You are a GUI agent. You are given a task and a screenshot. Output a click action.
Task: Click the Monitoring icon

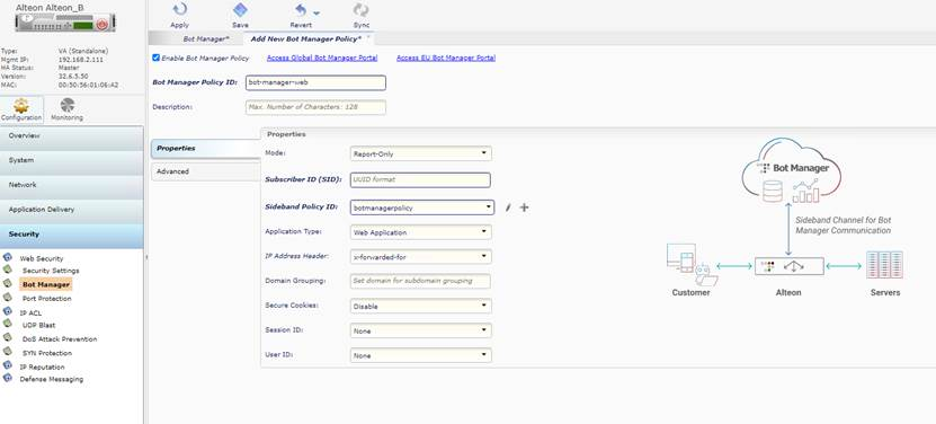(x=67, y=105)
